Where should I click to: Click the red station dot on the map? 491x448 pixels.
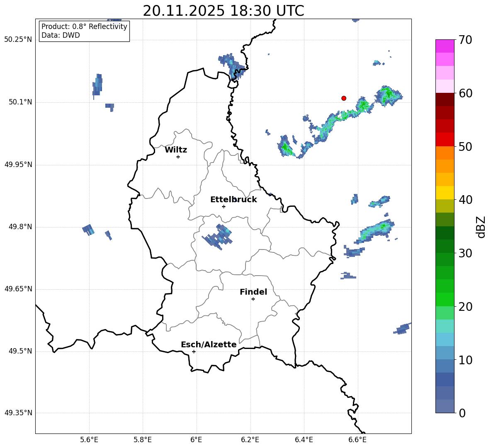point(344,98)
